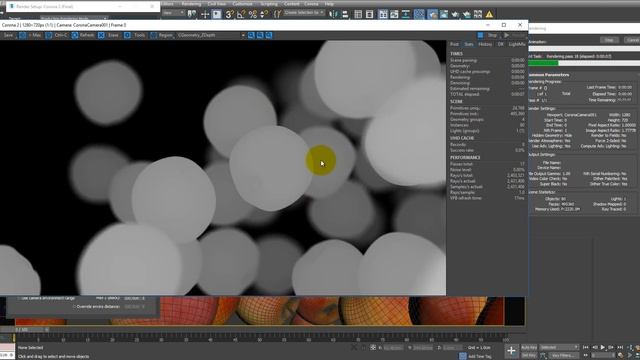
Task: Open the Render Setup icon in the main toolbar
Action: tap(432, 14)
